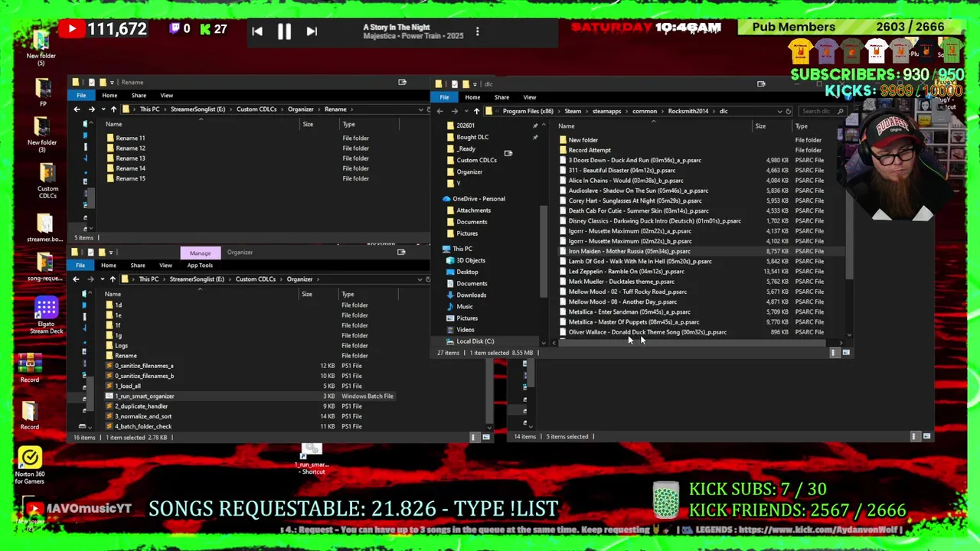The image size is (980, 551).
Task: Select Led Zeppelin - Ramble On psarc file
Action: (x=626, y=271)
